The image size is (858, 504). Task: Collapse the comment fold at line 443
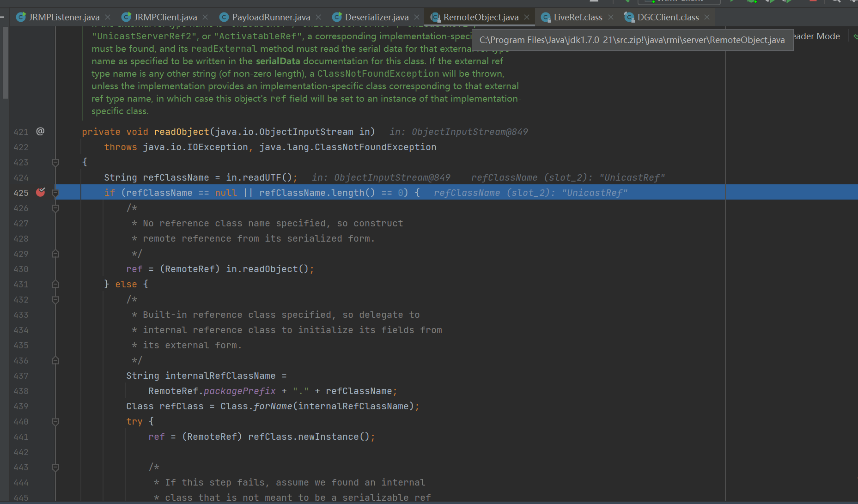55,467
